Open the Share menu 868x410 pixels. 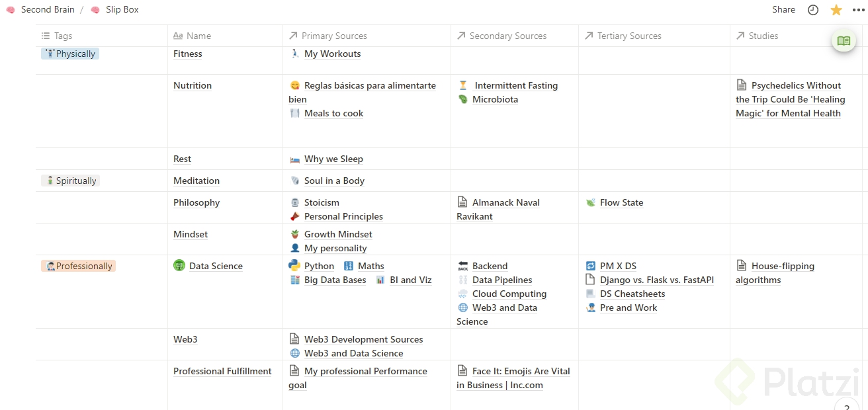point(783,10)
